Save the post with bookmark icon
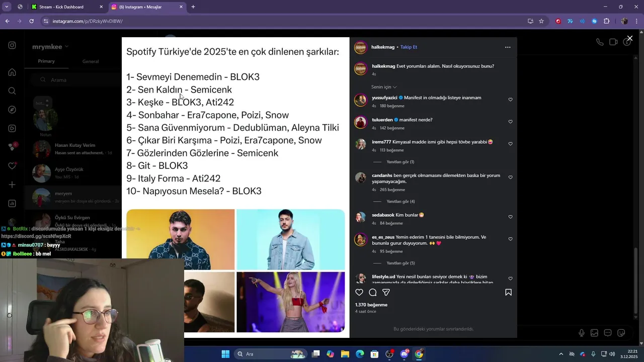The width and height of the screenshot is (644, 362). click(x=508, y=292)
